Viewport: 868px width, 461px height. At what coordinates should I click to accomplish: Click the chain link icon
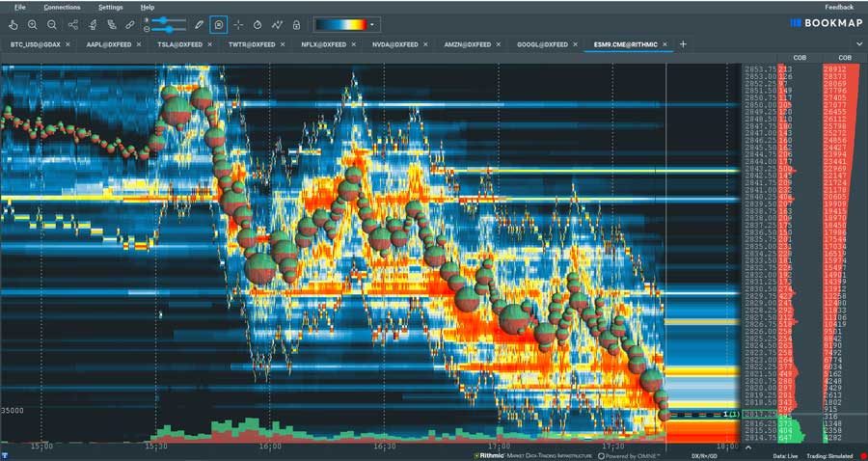[x=130, y=24]
